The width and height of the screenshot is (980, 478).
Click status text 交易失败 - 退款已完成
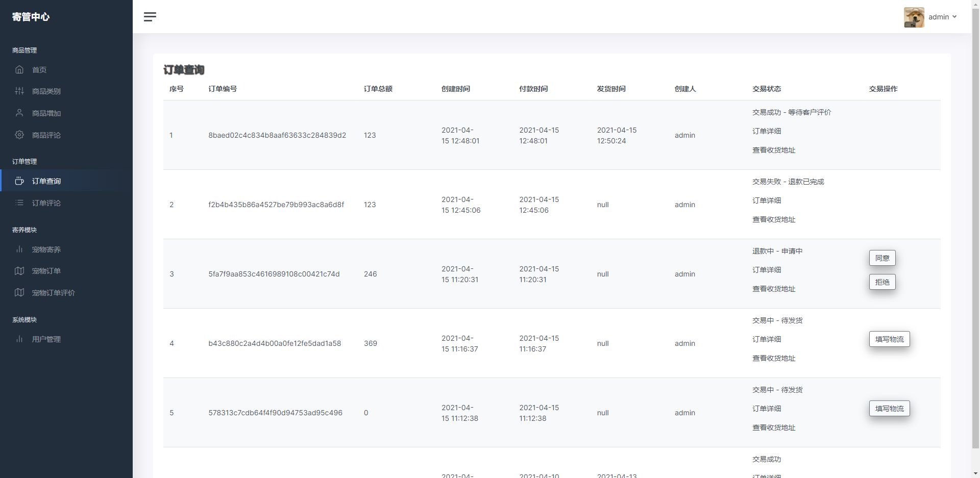tap(788, 182)
